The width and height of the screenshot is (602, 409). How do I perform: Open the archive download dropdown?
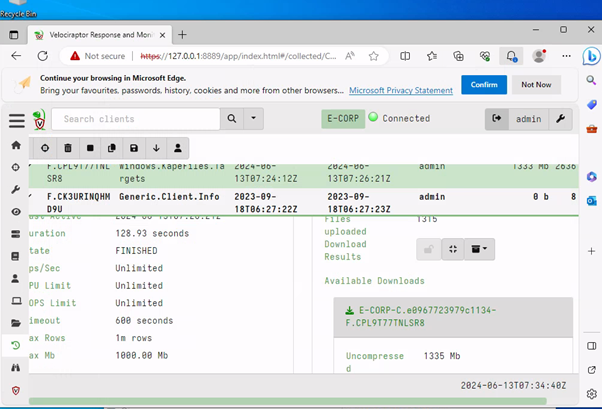(x=479, y=249)
